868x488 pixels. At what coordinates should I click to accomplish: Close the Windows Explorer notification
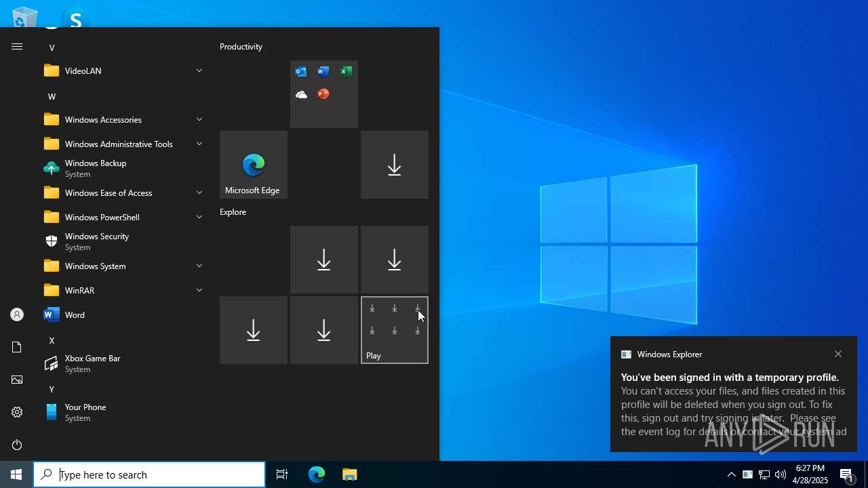(x=838, y=354)
